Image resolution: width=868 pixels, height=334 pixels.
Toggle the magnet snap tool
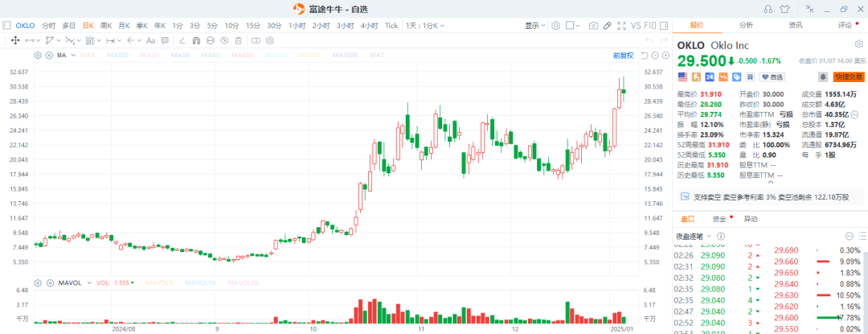196,40
